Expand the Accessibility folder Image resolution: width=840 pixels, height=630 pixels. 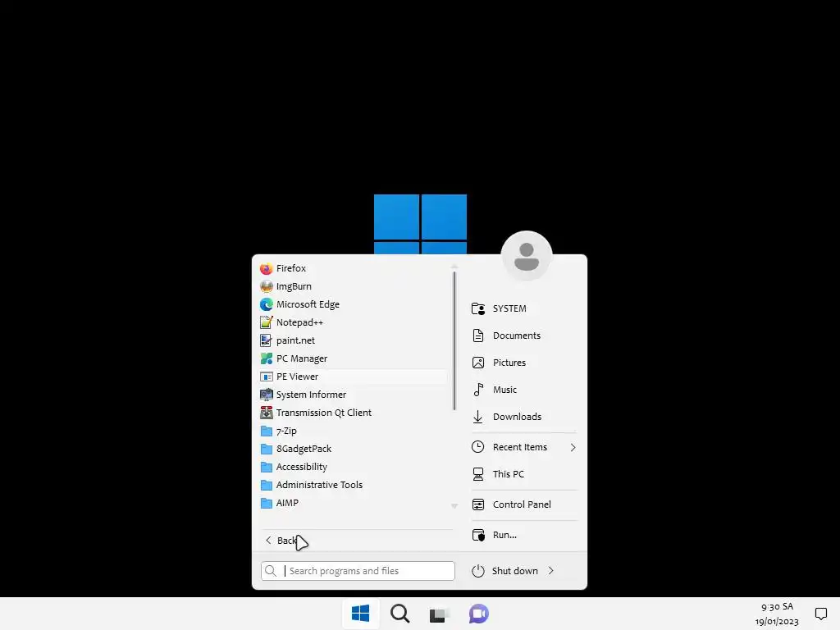coord(353,467)
